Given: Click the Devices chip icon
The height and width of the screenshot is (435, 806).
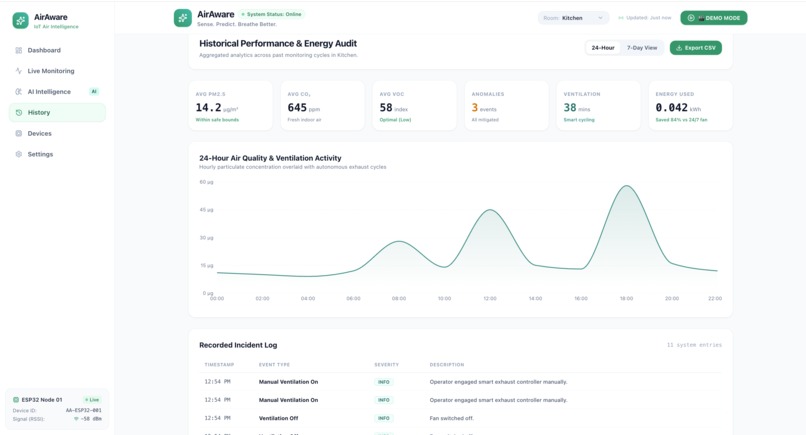Looking at the screenshot, I should [x=19, y=133].
